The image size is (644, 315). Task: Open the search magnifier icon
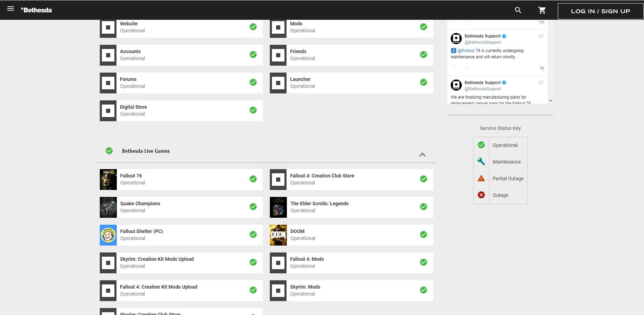tap(518, 10)
